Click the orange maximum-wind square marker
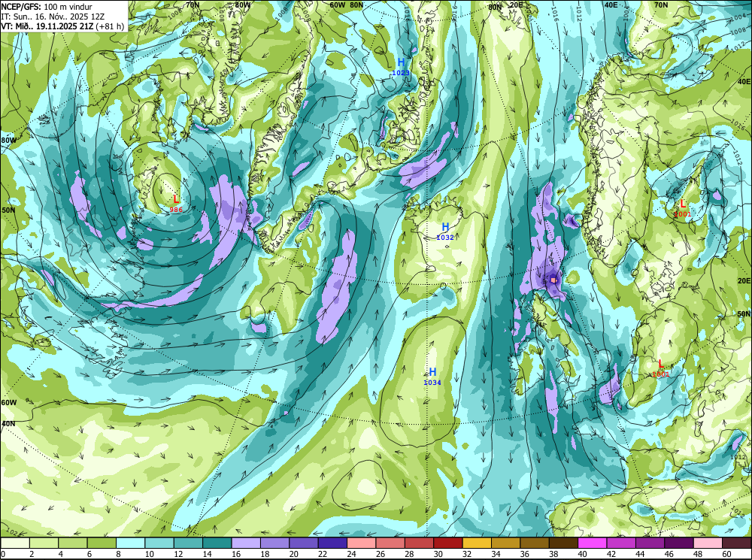752x560 pixels. (x=553, y=280)
